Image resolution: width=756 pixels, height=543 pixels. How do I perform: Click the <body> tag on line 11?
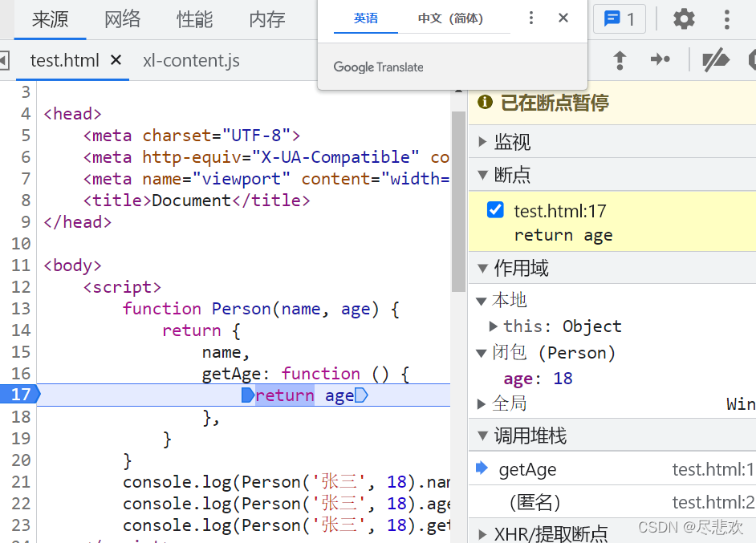point(72,265)
